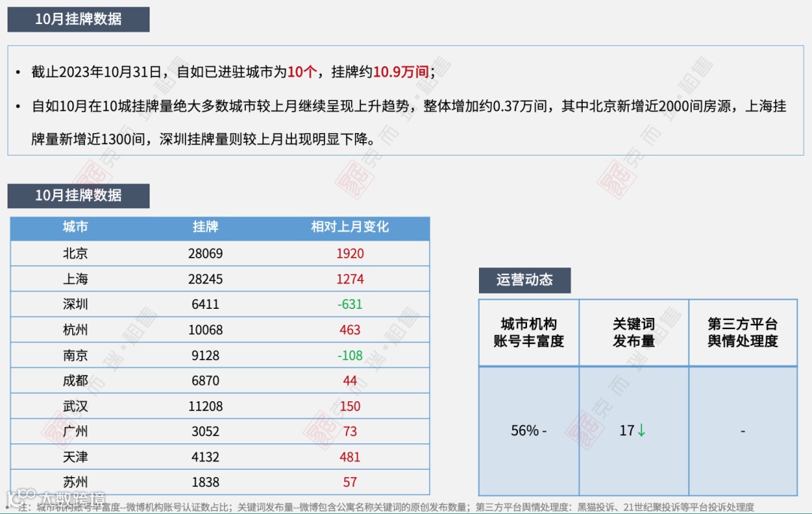
Task: Click the bullet line starting 截止2023年10月31日
Action: 233,72
